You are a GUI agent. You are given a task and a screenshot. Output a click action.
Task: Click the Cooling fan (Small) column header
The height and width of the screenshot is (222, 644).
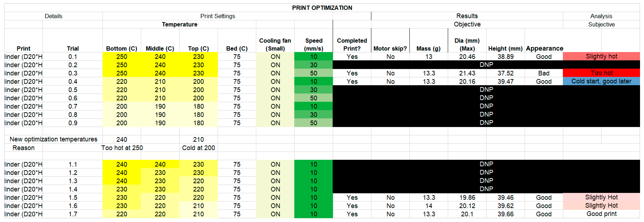coord(275,44)
